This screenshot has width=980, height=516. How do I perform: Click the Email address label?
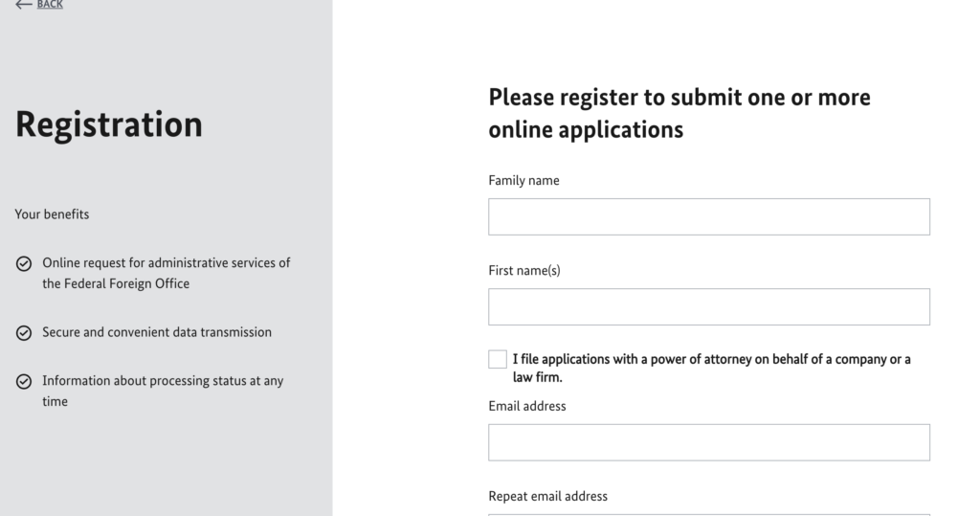527,407
